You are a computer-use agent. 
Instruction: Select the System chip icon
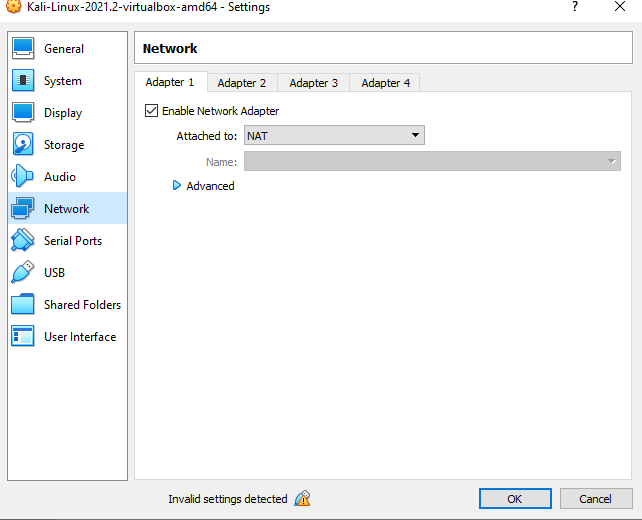coord(23,81)
